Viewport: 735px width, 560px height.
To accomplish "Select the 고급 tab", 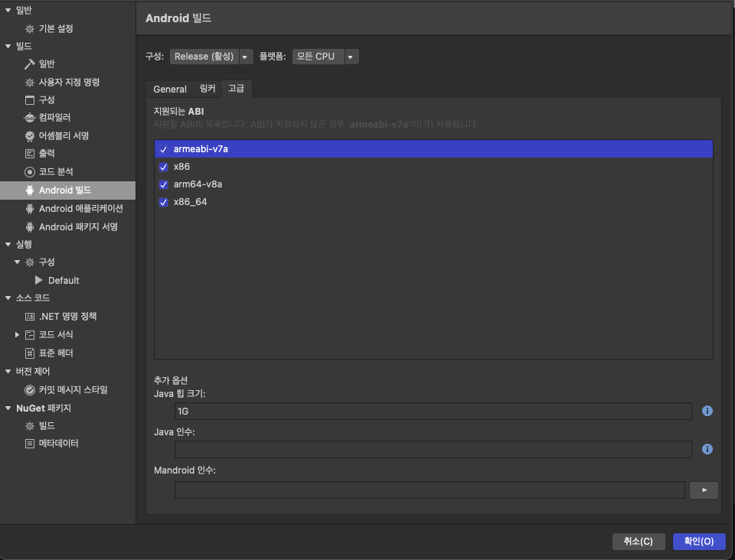I will (237, 89).
